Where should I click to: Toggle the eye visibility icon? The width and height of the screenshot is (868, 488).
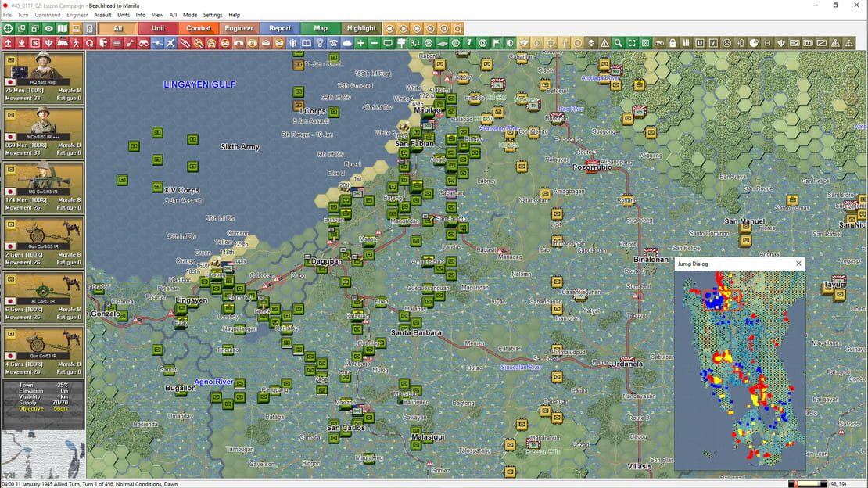point(48,28)
